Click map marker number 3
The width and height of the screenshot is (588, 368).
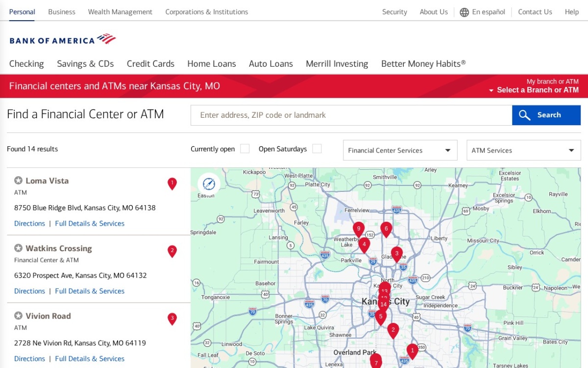tap(397, 254)
